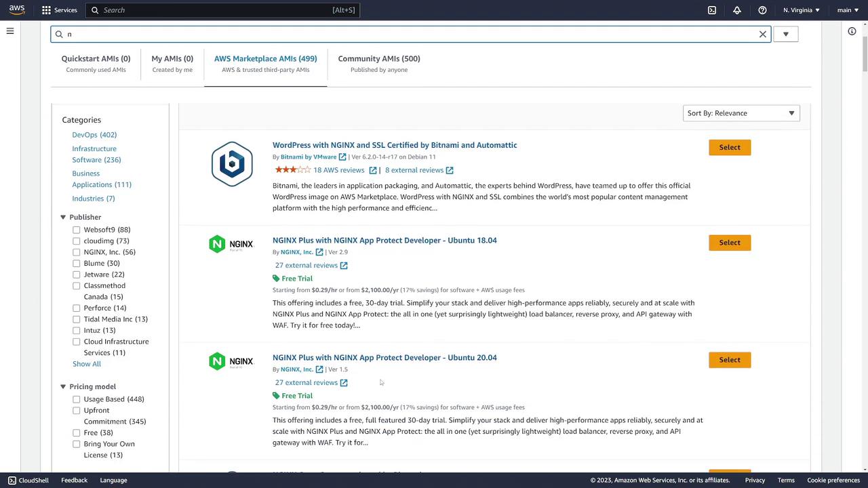Tick the cloudimg publisher checkbox
Screen dimensions: 868x488
tap(77, 241)
